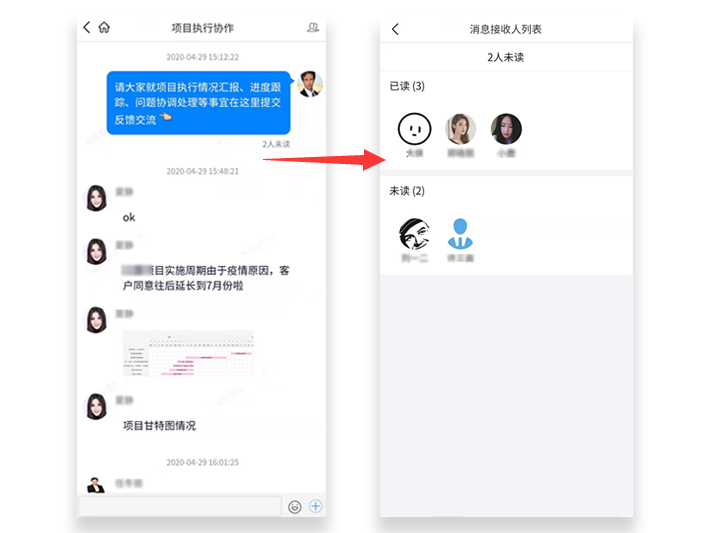Tap the blue default person avatar in unread list
Screen dimensions: 704x533
coord(460,234)
